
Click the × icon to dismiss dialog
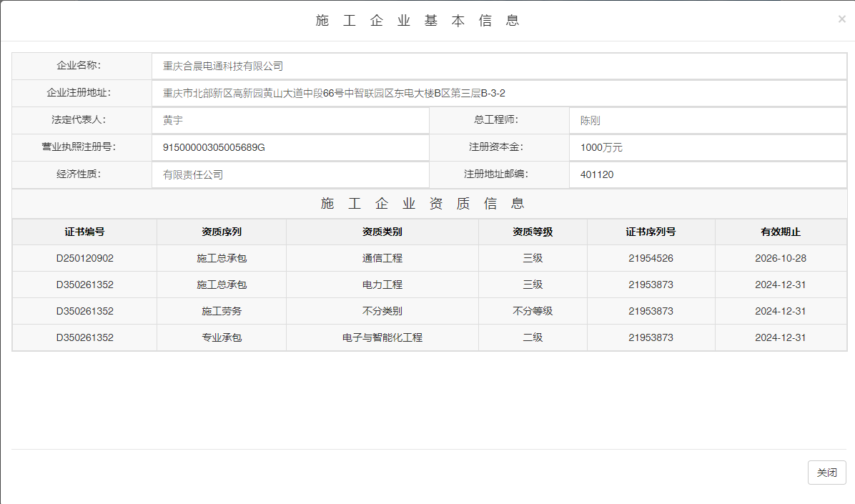click(841, 19)
